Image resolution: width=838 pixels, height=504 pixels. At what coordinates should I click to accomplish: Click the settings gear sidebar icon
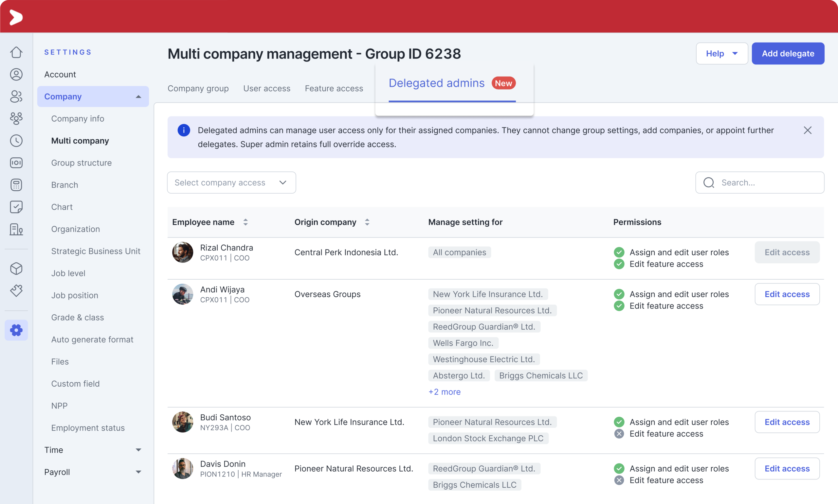[x=16, y=330]
